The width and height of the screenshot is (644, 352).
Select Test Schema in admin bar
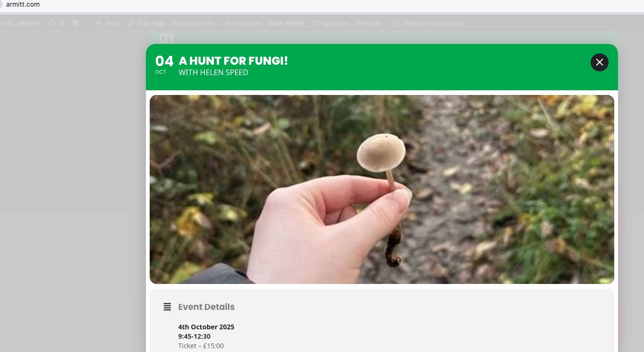point(243,23)
